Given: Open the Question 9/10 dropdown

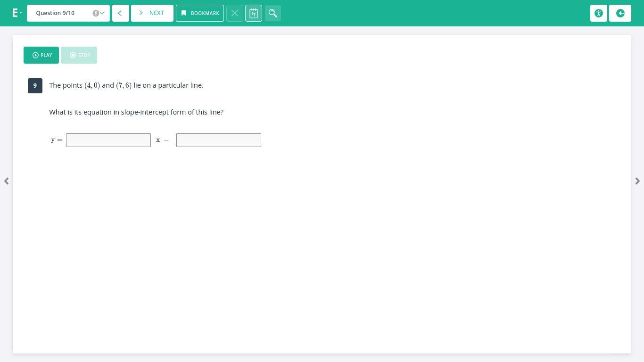Looking at the screenshot, I should pos(68,13).
